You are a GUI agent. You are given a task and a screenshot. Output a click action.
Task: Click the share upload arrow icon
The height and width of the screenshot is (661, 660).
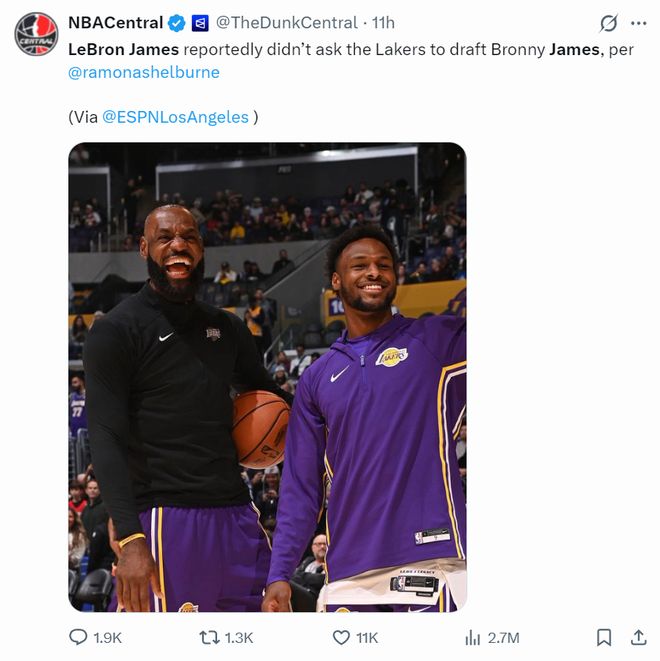coord(638,637)
